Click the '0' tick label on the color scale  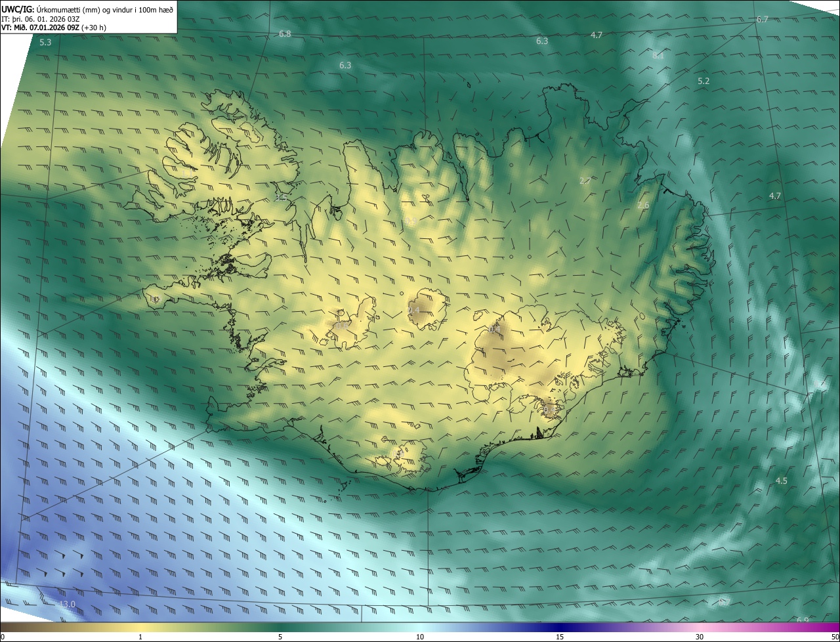point(3,637)
